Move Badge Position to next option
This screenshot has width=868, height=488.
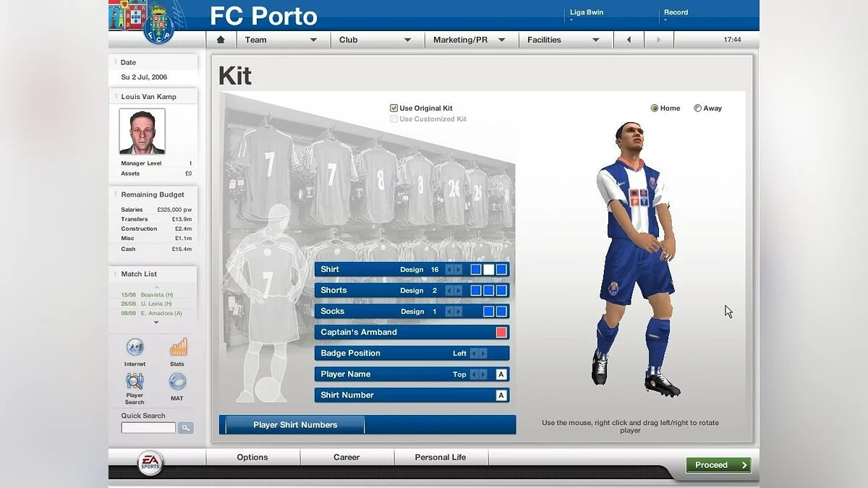[x=482, y=354]
